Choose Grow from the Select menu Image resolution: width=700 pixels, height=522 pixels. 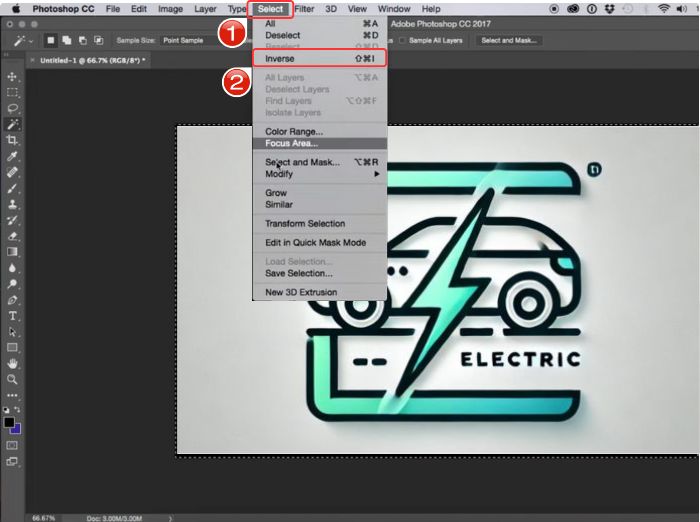click(x=320, y=192)
